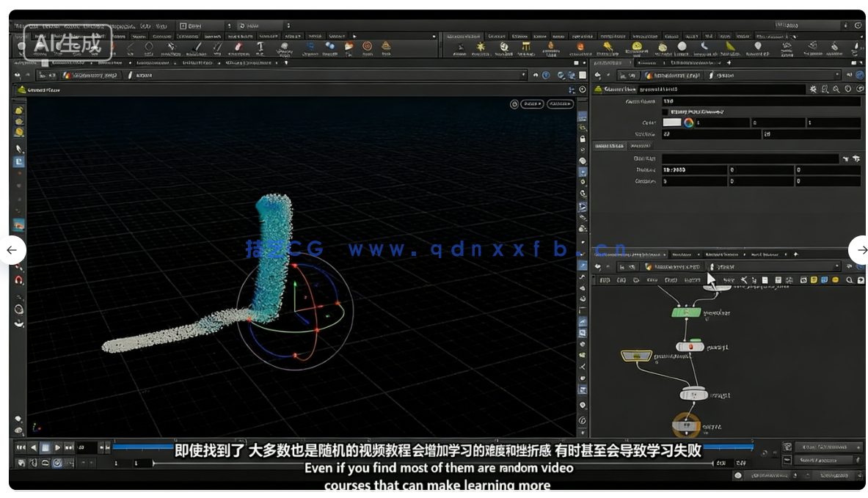
Task: Select the snap tool icon in the network editor toolbar
Action: click(x=743, y=279)
